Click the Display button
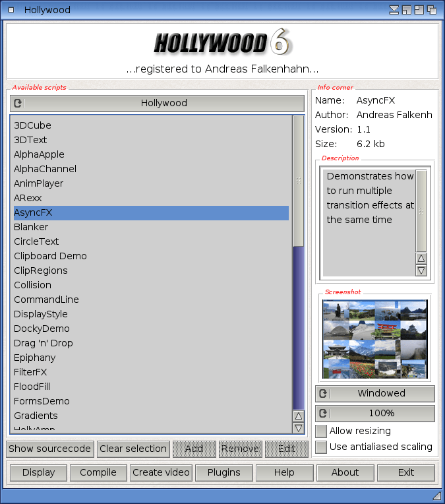445x504 pixels. pyautogui.click(x=38, y=472)
